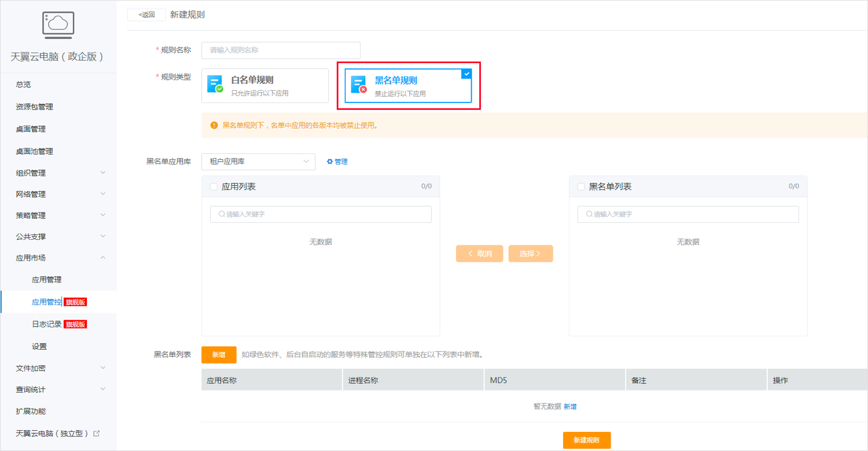Click the cloud desktop logo icon

58,24
